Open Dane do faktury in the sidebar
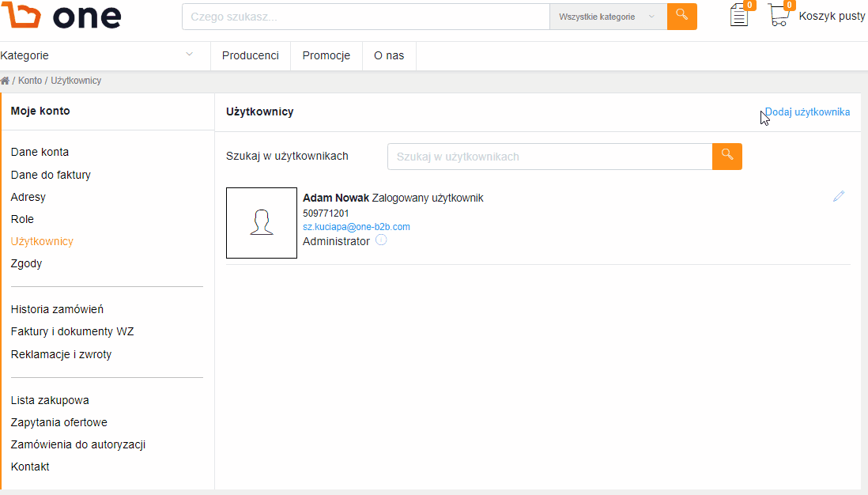Viewport: 868px width, 495px height. (51, 175)
